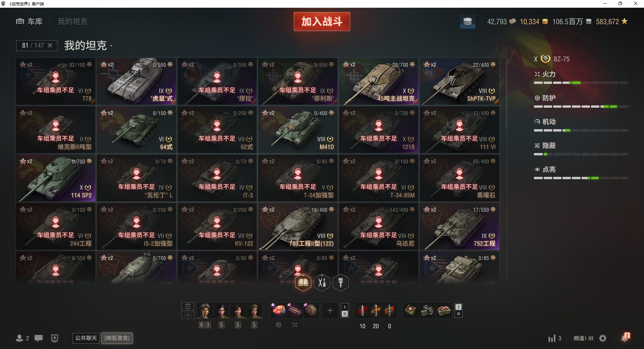The image size is (644, 349).
Task: Toggle the consumables loadout I/II switch
Action: click(x=459, y=310)
